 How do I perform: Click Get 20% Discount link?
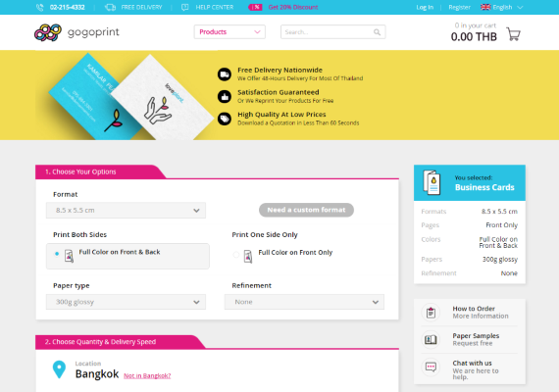293,7
